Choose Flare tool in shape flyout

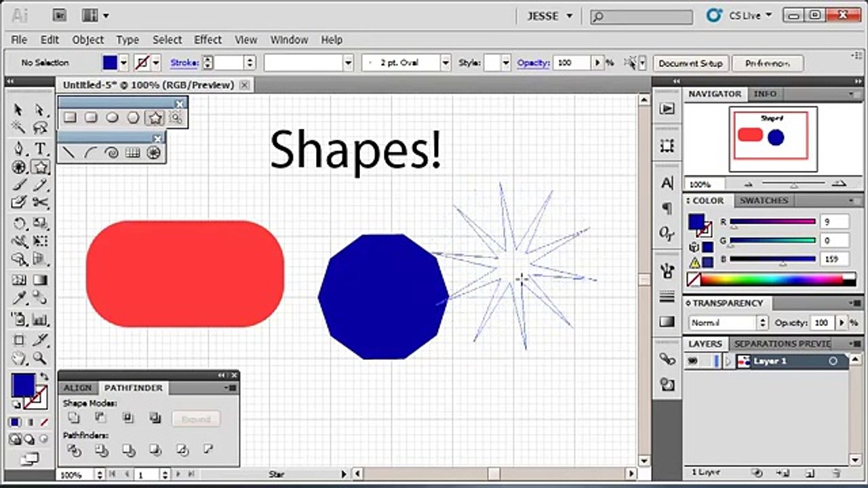pyautogui.click(x=176, y=118)
